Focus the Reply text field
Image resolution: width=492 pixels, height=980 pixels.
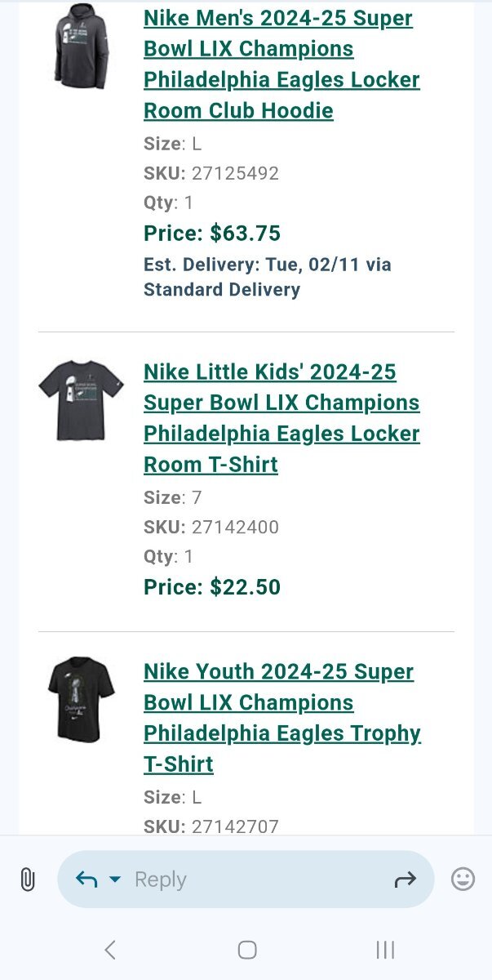coord(245,880)
